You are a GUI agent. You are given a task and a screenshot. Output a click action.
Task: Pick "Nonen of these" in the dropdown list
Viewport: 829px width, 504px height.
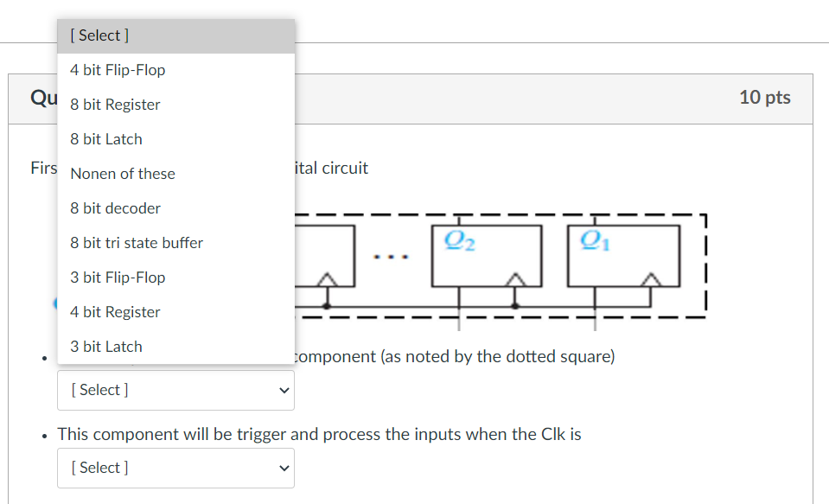point(122,174)
